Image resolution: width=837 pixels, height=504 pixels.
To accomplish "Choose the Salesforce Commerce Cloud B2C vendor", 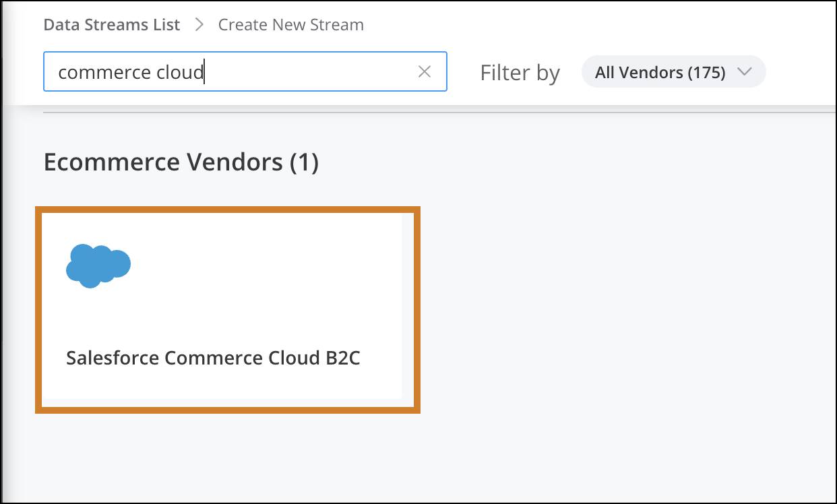I will 228,309.
